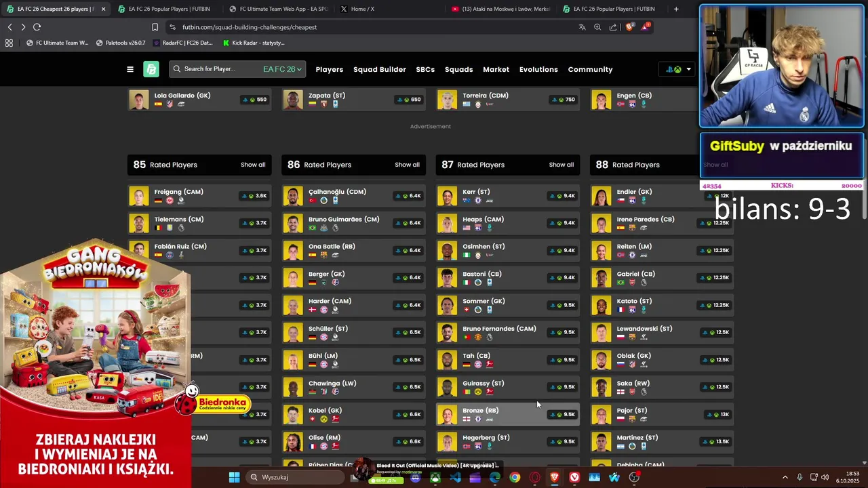Open Bruno Guimarães (CM) player row
Viewport: 868px width, 488px height.
(353, 223)
